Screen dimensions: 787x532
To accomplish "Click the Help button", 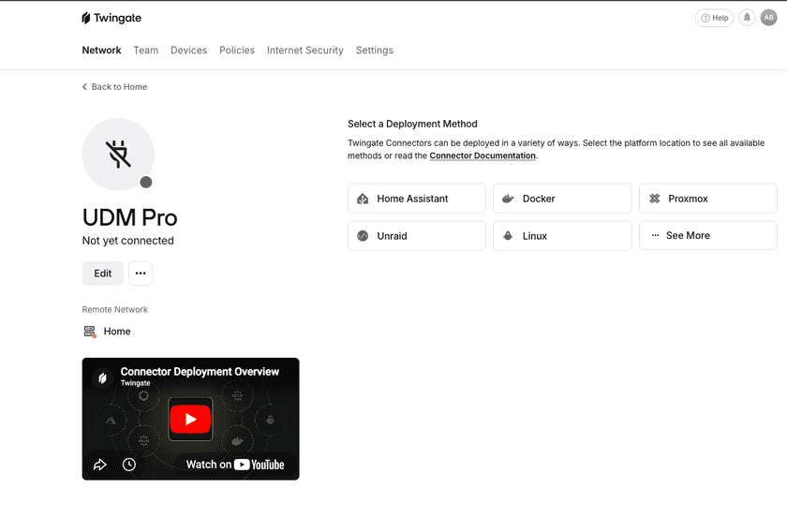I will (x=714, y=18).
